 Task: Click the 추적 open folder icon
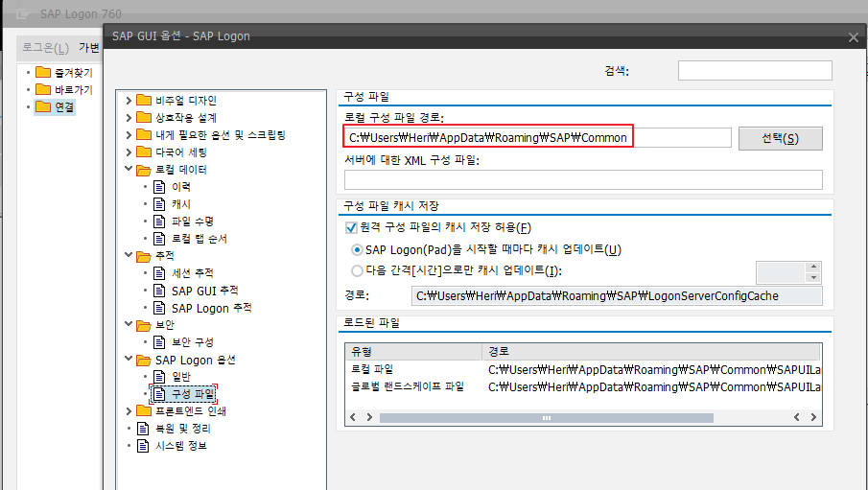pyautogui.click(x=144, y=256)
